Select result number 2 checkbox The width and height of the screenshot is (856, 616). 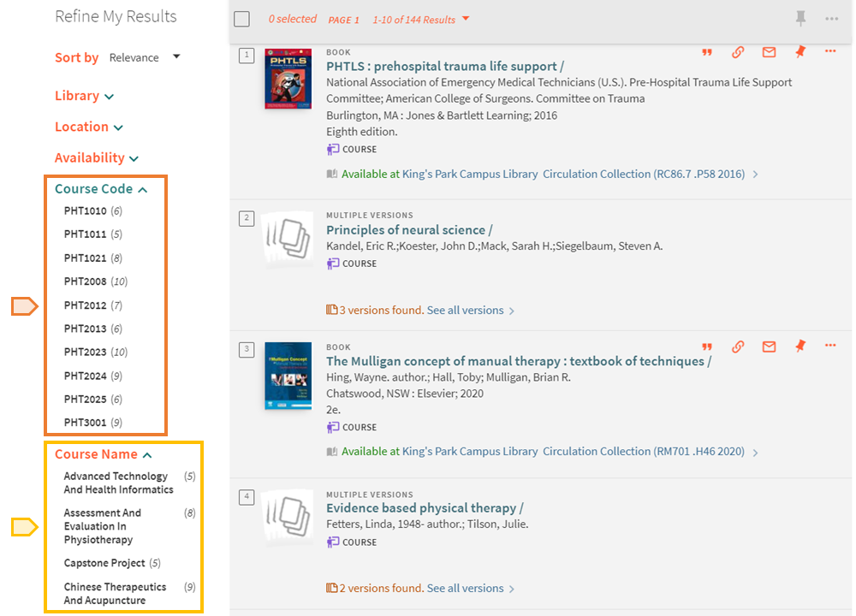click(247, 218)
